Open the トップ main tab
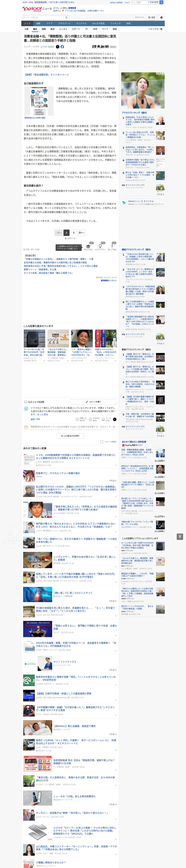Image resolution: width=186 pixels, height=868 pixels. click(27, 24)
